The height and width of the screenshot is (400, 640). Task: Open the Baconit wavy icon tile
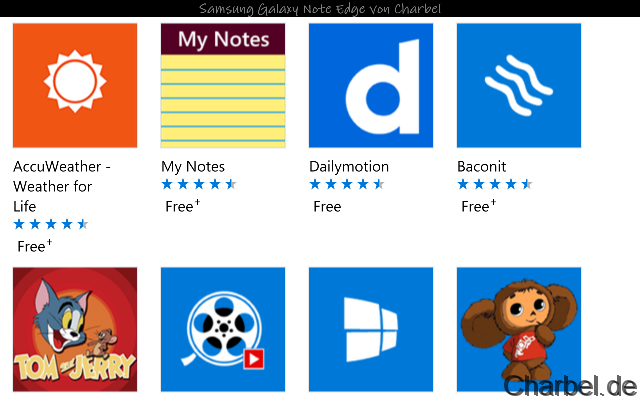coord(519,85)
